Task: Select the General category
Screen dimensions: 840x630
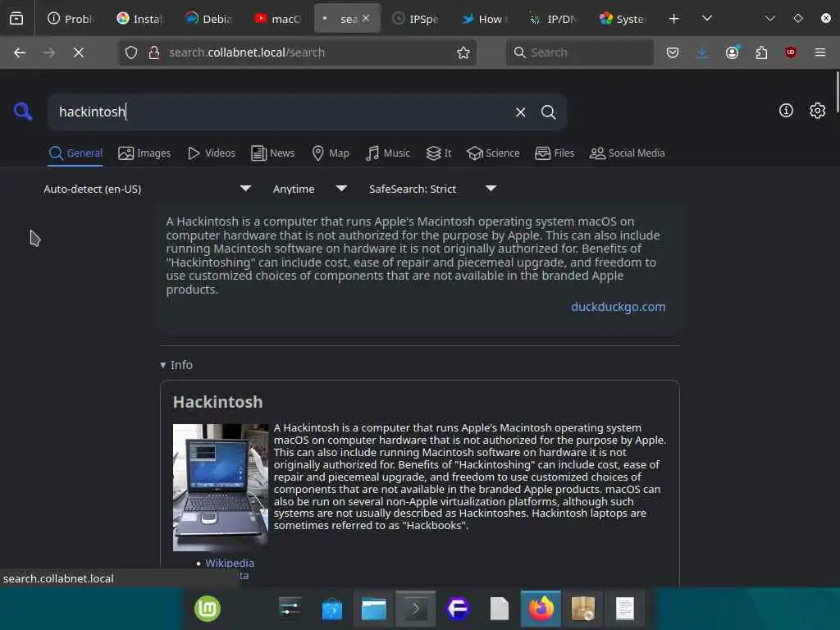Action: pyautogui.click(x=75, y=153)
